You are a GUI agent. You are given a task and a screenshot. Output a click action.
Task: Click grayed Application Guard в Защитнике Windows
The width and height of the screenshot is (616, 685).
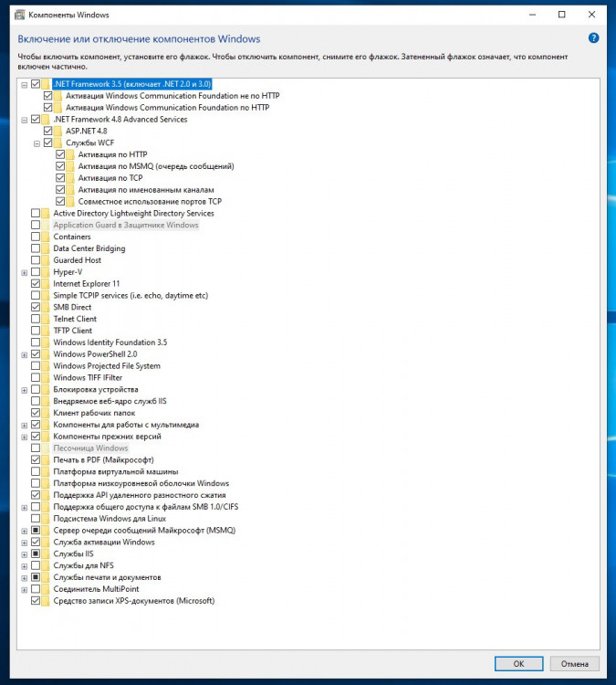pos(126,225)
